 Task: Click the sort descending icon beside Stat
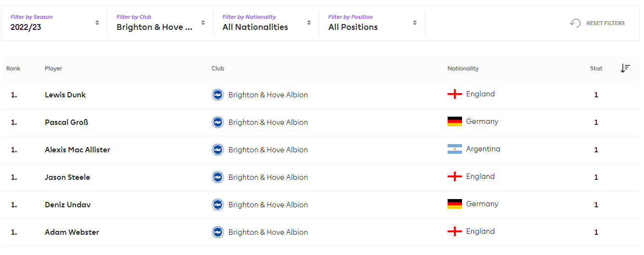point(625,68)
